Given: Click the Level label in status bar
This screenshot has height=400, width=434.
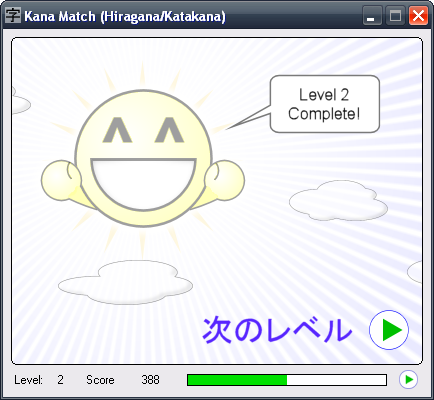Looking at the screenshot, I should click(28, 380).
